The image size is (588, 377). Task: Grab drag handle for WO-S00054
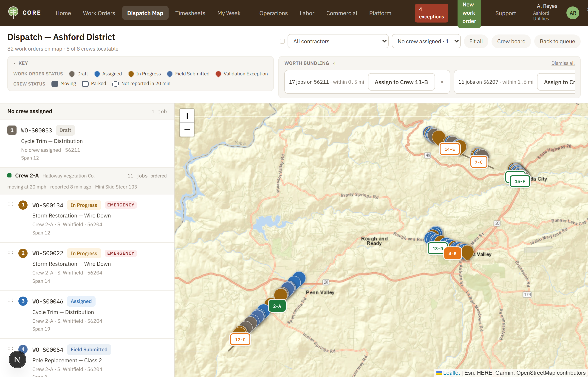tap(11, 348)
